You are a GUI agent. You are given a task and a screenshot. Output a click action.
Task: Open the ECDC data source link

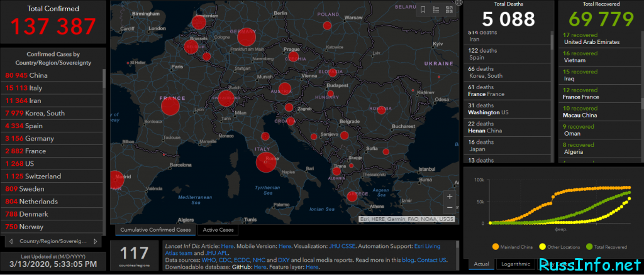[x=243, y=261]
